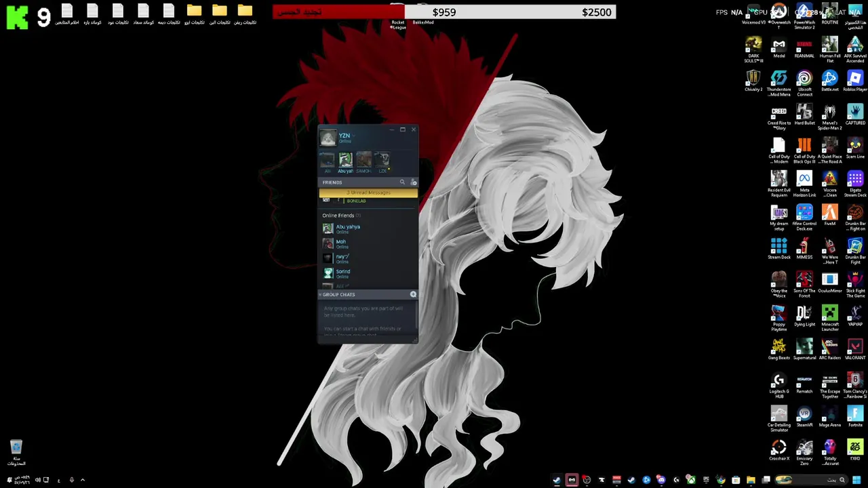The image size is (868, 488).
Task: Open the DARK SOULS III shortcut
Action: point(753,49)
